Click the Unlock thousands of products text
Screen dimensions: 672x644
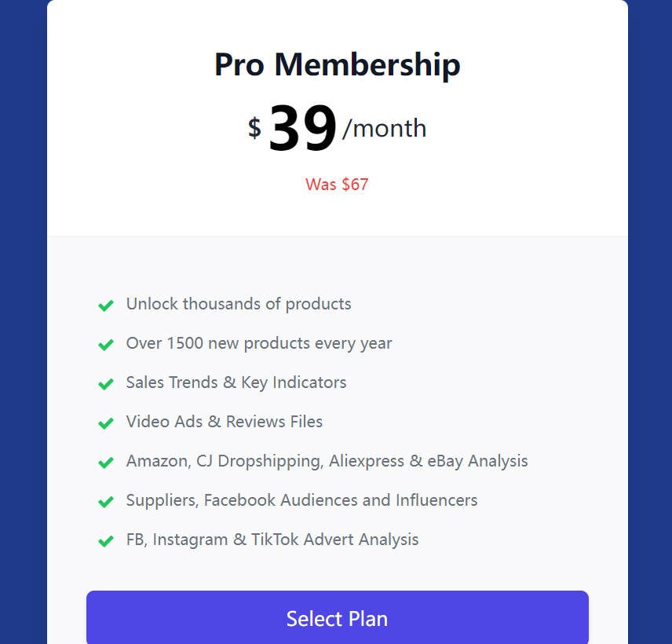(239, 304)
